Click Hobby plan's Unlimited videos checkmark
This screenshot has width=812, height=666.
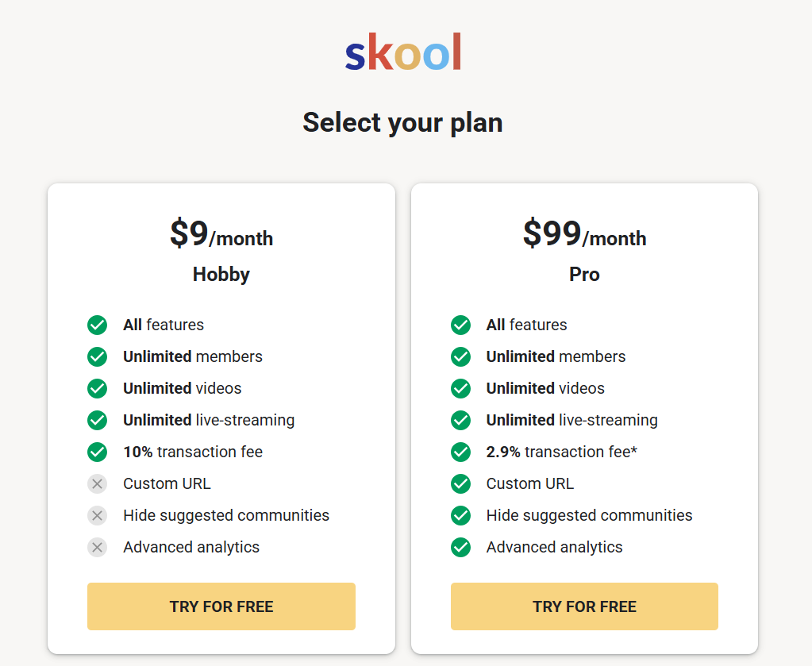point(97,388)
